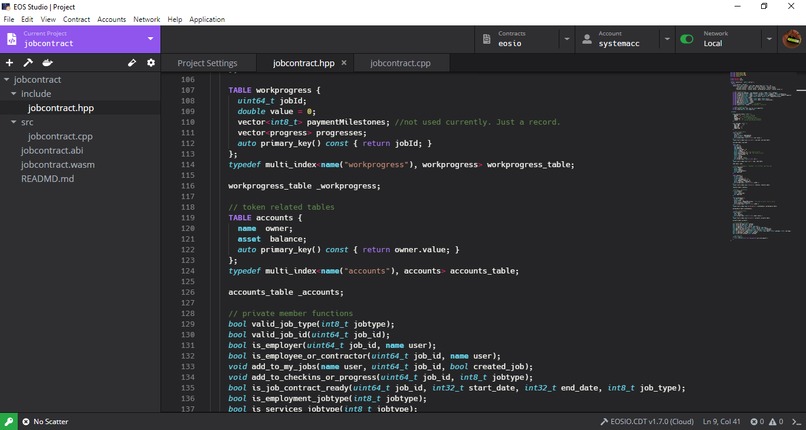Open jobcontract.hpp in the file tree
Viewport: 806px width, 430px height.
(61, 108)
